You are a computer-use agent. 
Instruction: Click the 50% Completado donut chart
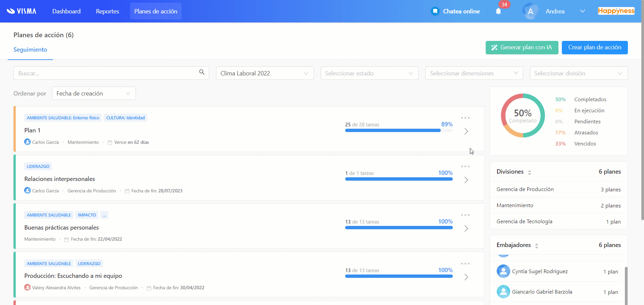point(523,116)
